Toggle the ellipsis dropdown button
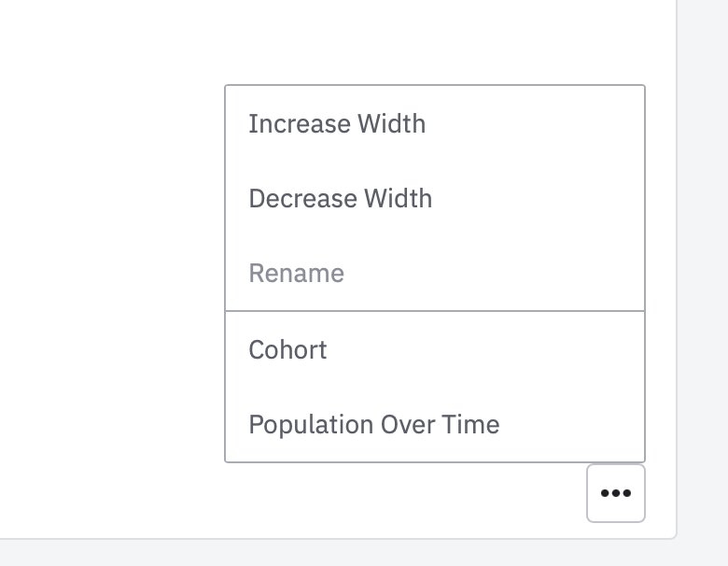Viewport: 728px width, 566px height. point(616,493)
